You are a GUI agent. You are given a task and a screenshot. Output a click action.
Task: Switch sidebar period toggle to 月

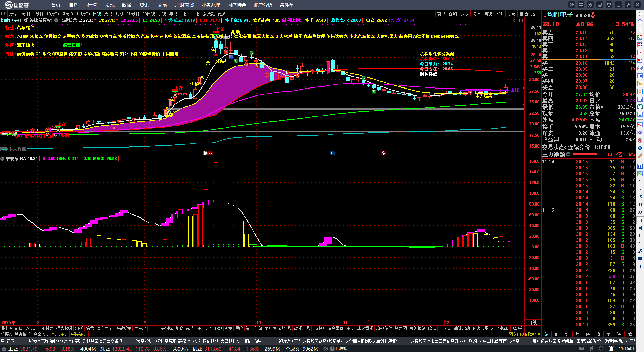pos(640,236)
